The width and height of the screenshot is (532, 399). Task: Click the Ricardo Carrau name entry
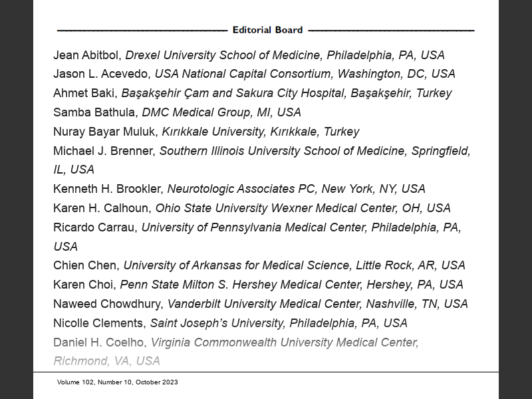pyautogui.click(x=93, y=227)
